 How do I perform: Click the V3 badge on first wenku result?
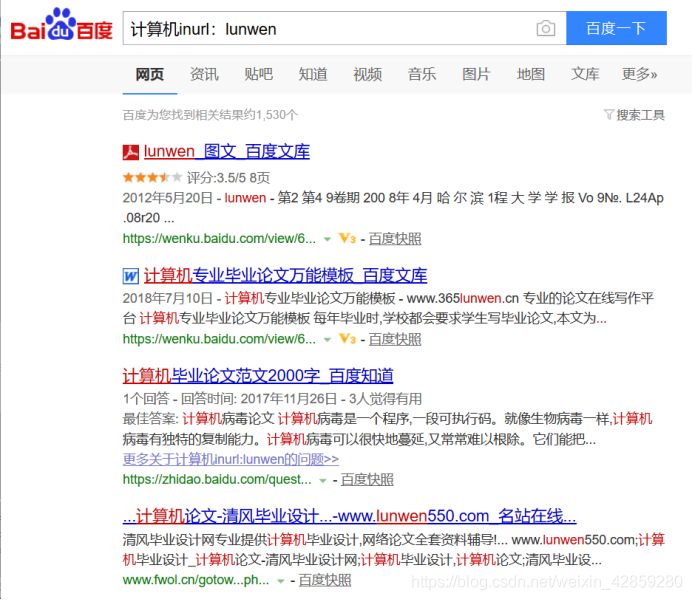click(347, 239)
